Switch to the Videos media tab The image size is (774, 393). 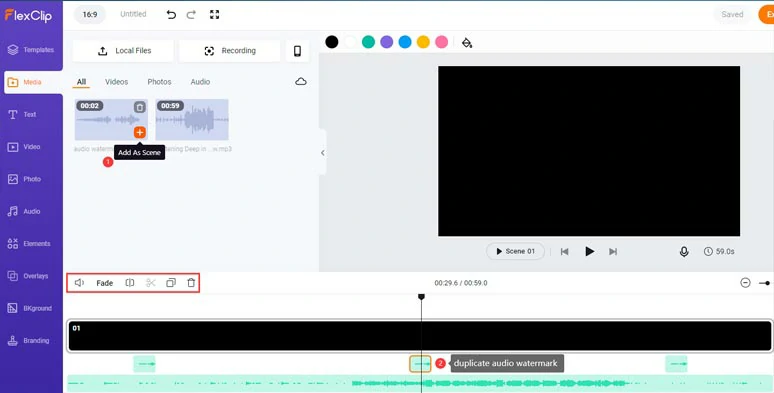coord(116,82)
